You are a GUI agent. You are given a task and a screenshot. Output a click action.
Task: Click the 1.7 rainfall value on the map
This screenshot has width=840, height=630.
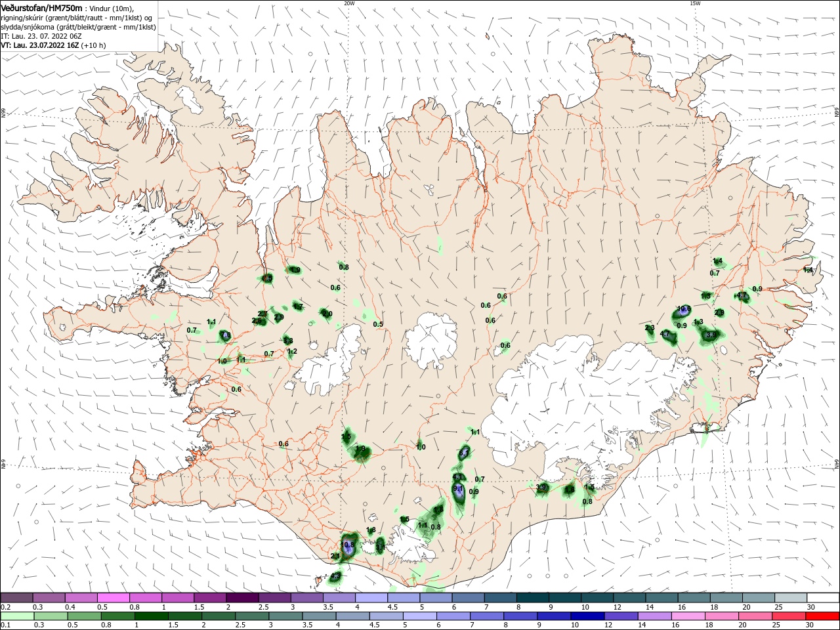click(x=297, y=306)
